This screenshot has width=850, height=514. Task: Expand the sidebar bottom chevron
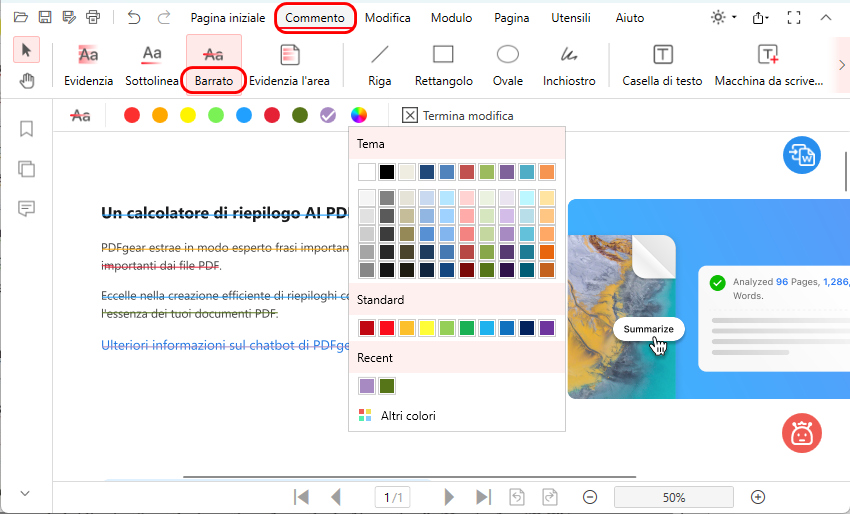click(25, 493)
